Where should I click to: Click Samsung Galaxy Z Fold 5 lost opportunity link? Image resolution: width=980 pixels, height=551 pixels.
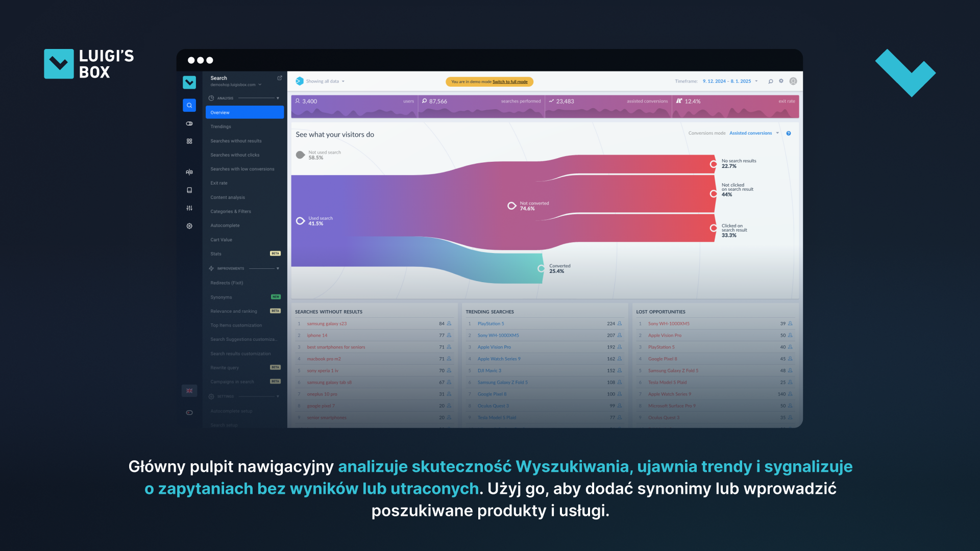673,370
